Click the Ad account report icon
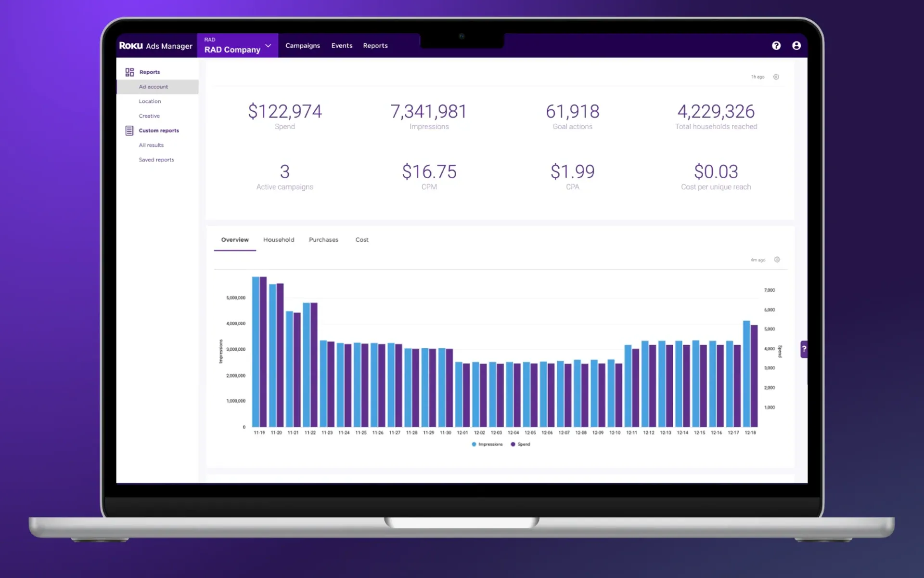924x578 pixels. click(x=153, y=87)
